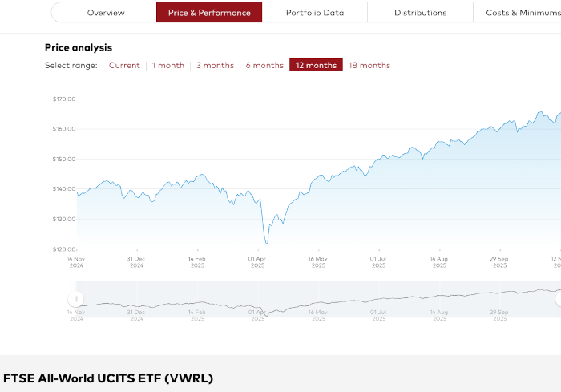Click the right range slider handle
This screenshot has width=561, height=392.
[558, 298]
